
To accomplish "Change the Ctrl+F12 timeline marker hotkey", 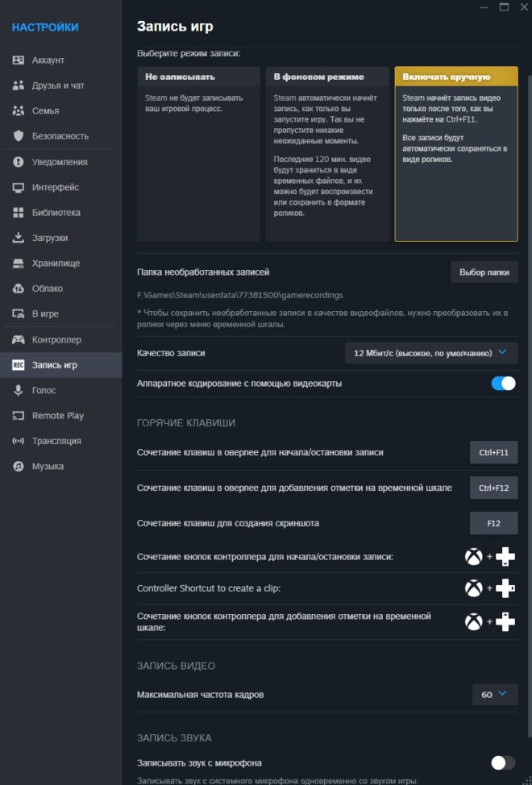I will (x=493, y=488).
